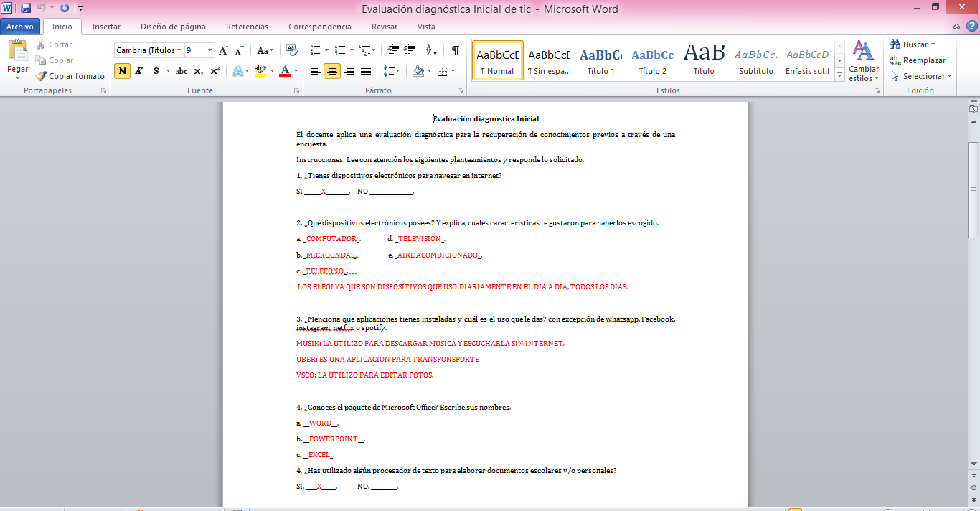Apply Título 2 style
980x511 pixels.
click(652, 60)
